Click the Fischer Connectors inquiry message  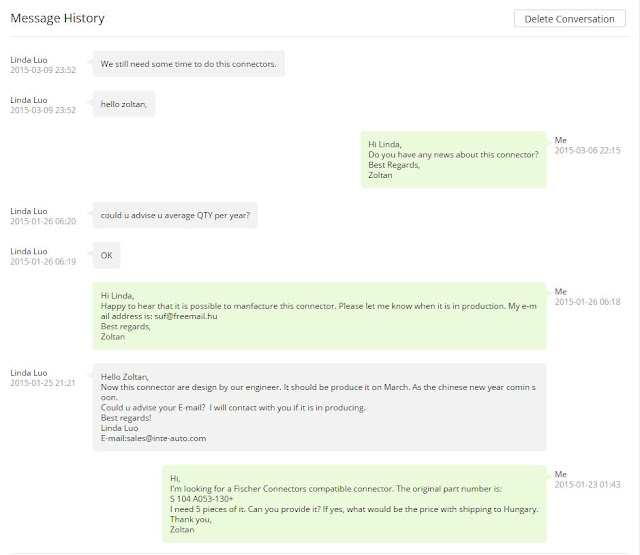[x=354, y=504]
